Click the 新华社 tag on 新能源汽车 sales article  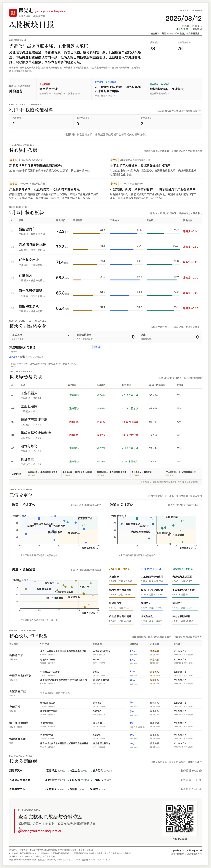coord(13,160)
